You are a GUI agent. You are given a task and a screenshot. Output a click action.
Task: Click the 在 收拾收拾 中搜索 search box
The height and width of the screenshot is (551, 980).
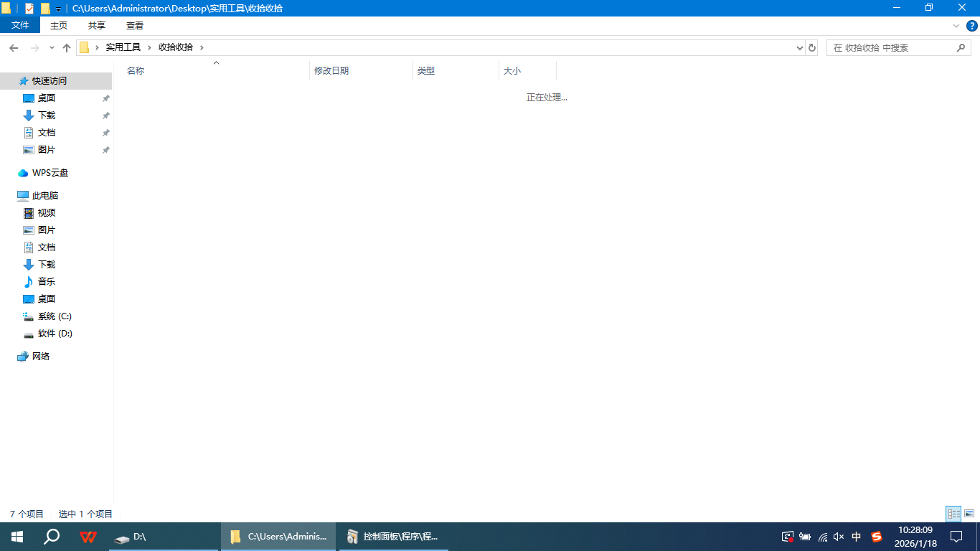(892, 47)
